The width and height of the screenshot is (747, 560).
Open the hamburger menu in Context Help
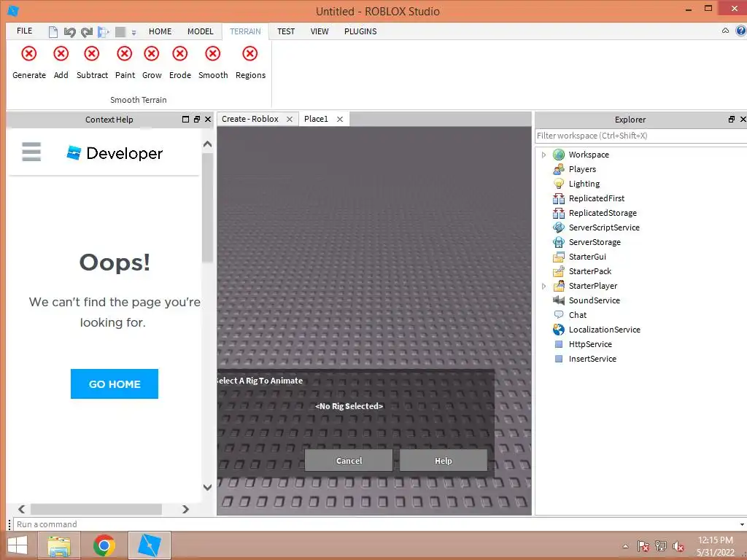31,152
